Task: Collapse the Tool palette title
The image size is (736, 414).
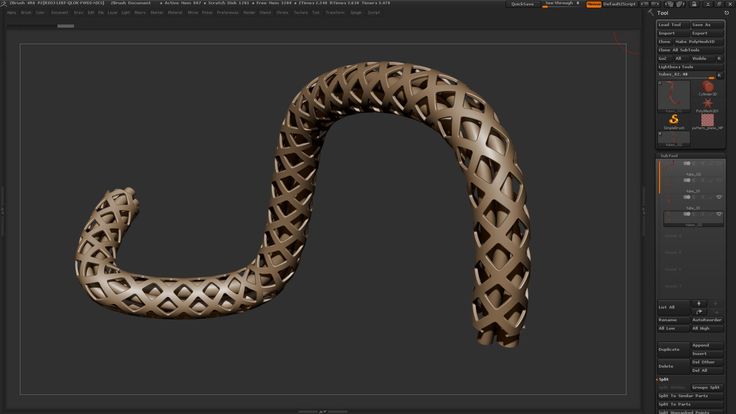Action: (662, 13)
